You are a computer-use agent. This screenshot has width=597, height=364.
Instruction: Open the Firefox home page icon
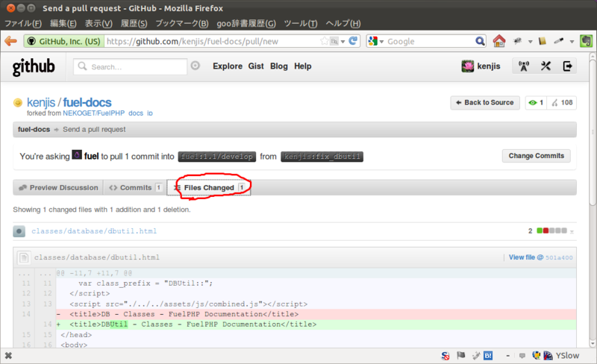coord(498,41)
